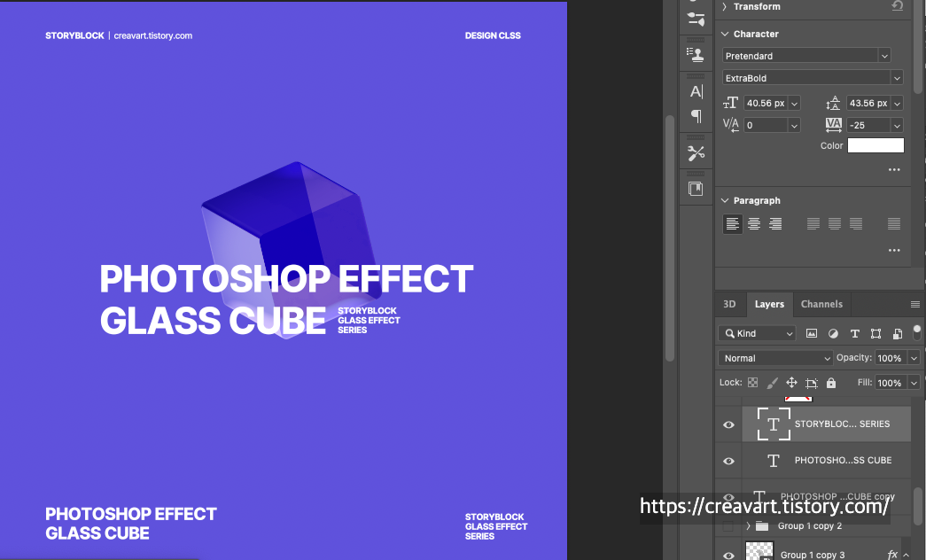Open the Character panel icon in dock
The width and height of the screenshot is (926, 560).
pyautogui.click(x=696, y=91)
